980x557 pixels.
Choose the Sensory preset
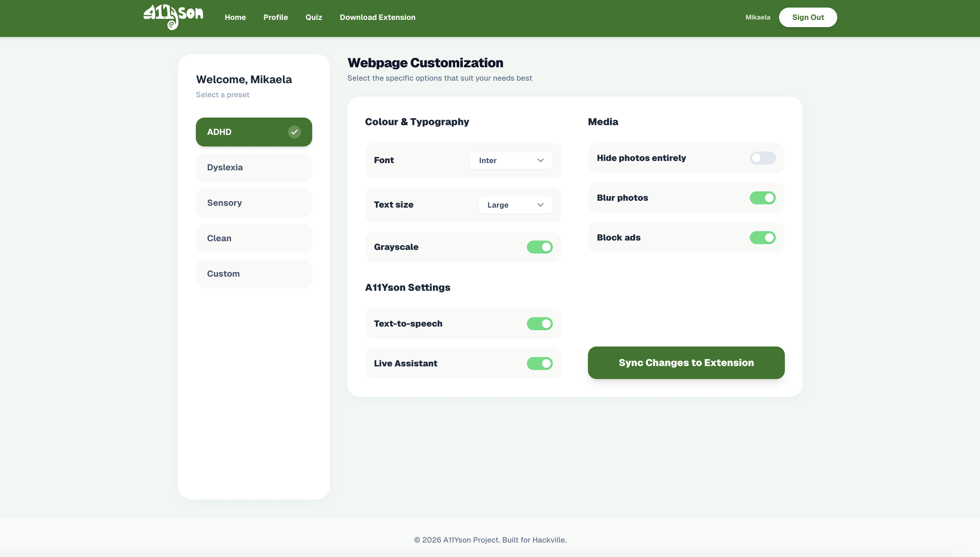point(254,203)
